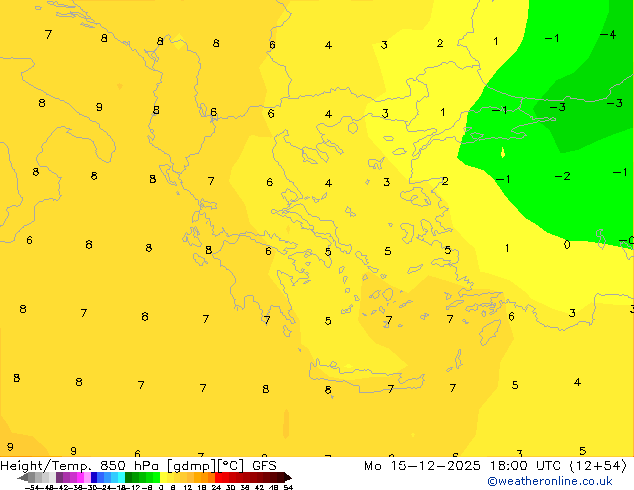
Task: Click the Mo 15-12-2025 18:00 UTC timestamp
Action: point(464,466)
